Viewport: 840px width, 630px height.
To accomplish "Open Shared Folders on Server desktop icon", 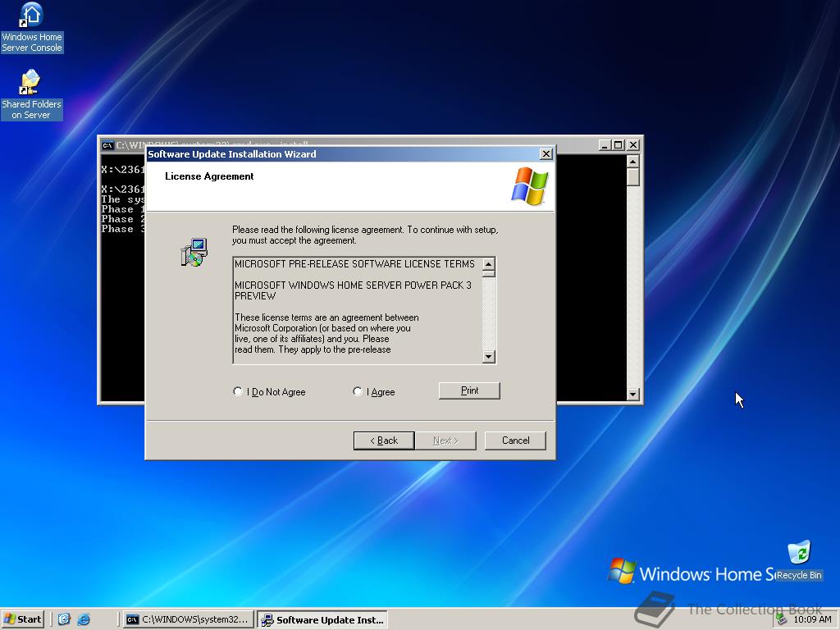I will (31, 95).
